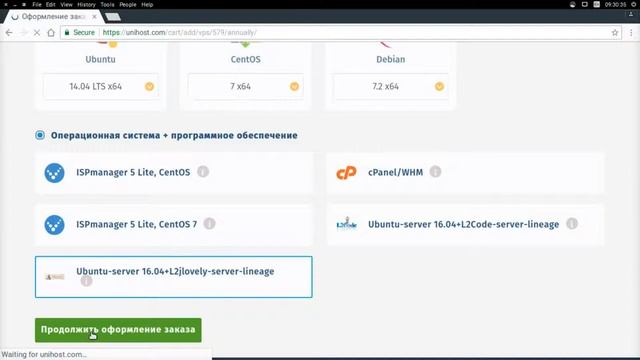This screenshot has height=360, width=640.
Task: Click the Secure padlock indicator
Action: tap(79, 33)
